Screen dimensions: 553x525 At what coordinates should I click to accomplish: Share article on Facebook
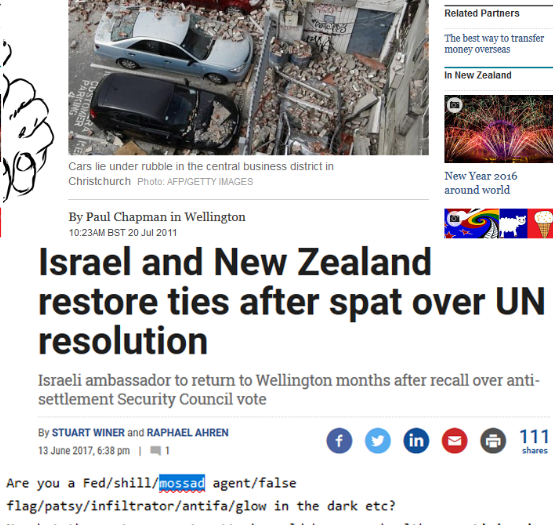(x=339, y=441)
